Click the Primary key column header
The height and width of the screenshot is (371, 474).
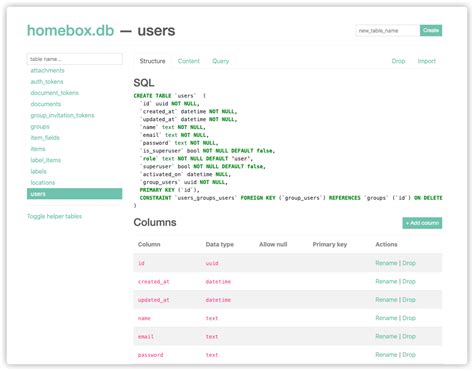(x=330, y=244)
